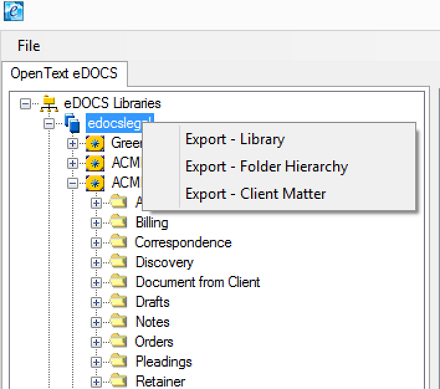Select the Notes folder label
Screen dimensions: 440x389
point(152,322)
